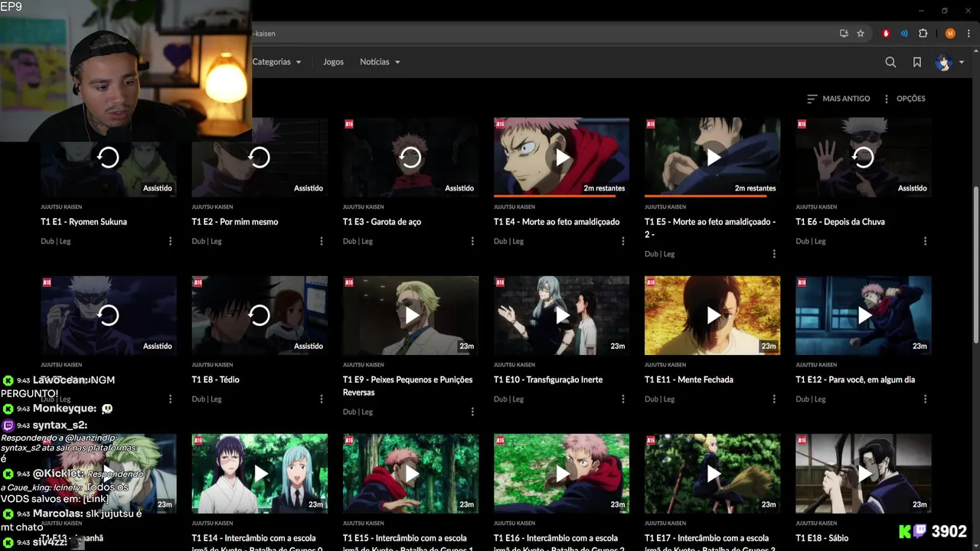Open title link T1 E8 - Tédio

215,380
